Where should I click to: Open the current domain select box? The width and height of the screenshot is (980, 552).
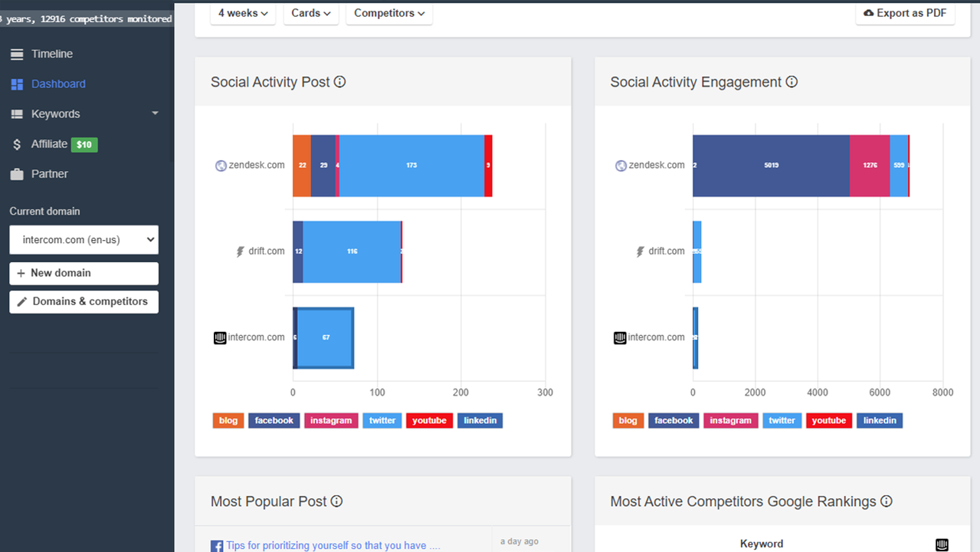pyautogui.click(x=84, y=239)
